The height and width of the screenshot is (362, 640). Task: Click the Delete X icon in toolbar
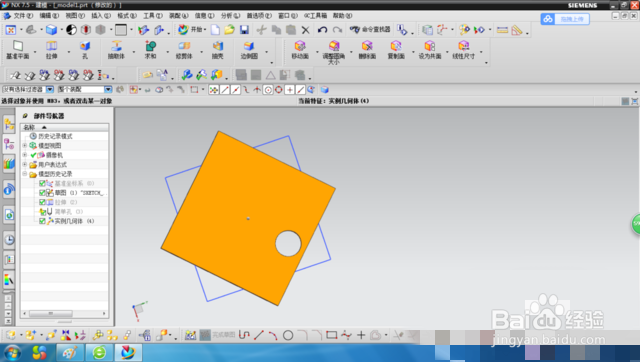pyautogui.click(x=306, y=30)
